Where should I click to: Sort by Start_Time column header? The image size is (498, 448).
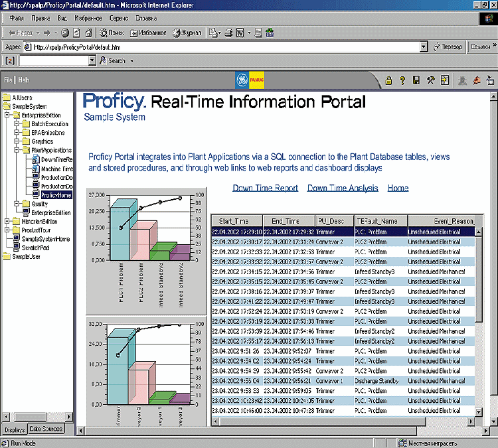tap(237, 221)
